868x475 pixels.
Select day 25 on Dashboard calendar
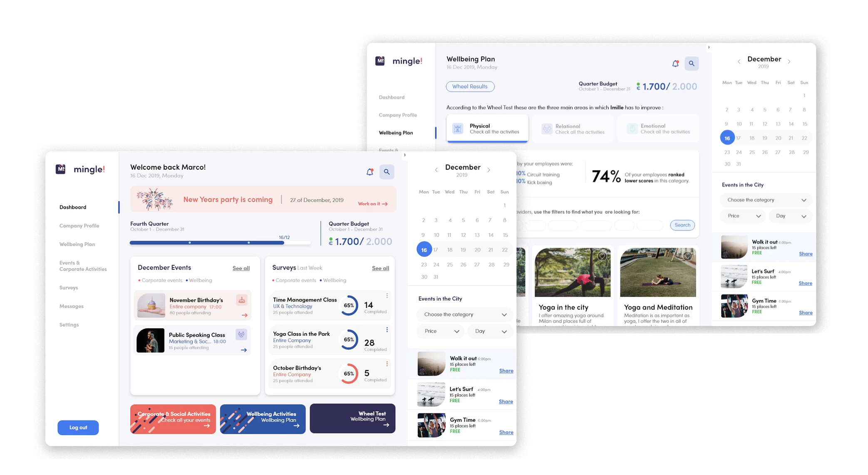tap(450, 265)
